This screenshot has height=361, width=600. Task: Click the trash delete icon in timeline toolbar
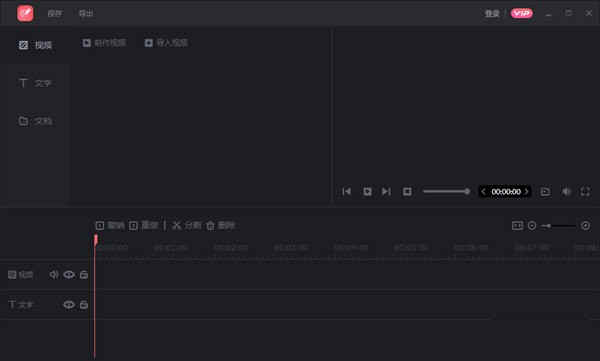(x=210, y=225)
